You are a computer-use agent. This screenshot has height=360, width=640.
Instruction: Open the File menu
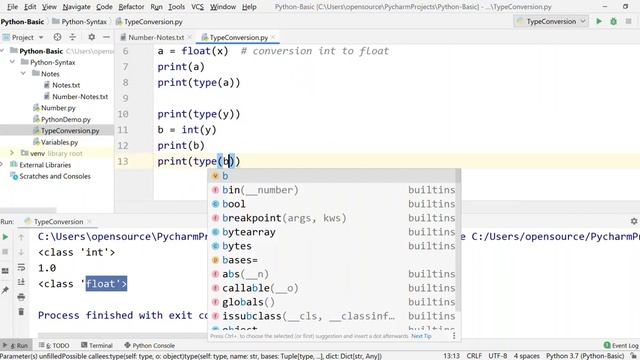tap(12, 7)
